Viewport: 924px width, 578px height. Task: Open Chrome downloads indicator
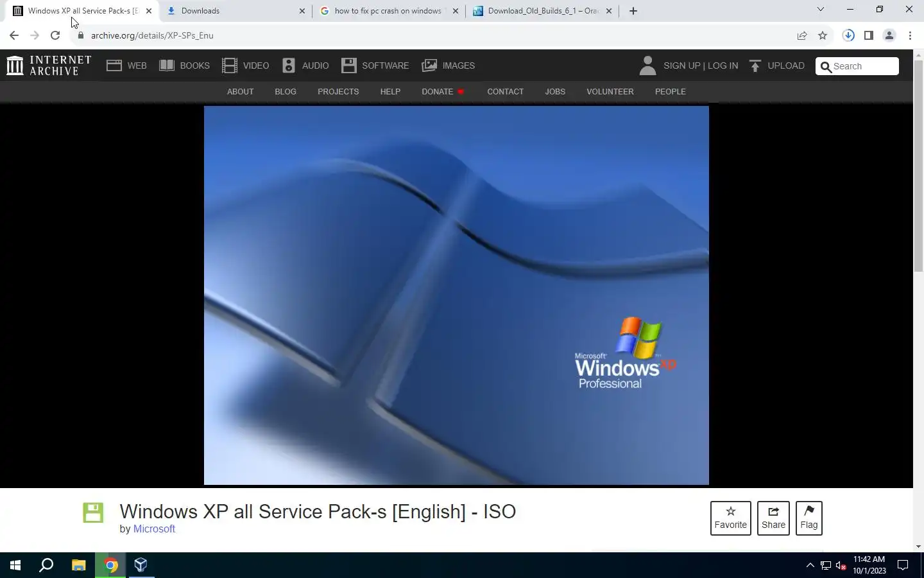coord(848,35)
